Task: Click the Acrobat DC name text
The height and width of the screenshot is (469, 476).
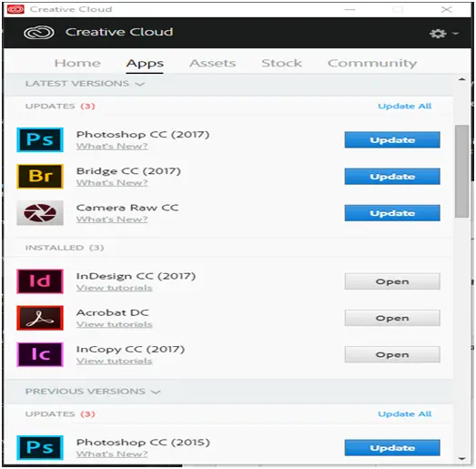Action: pyautogui.click(x=112, y=312)
